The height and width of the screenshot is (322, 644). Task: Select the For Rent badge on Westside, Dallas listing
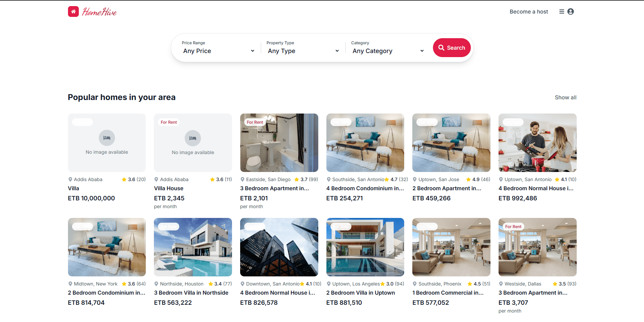pyautogui.click(x=513, y=227)
